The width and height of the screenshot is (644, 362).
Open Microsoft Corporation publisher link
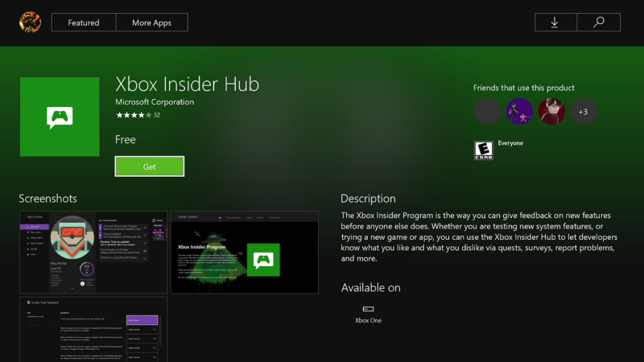click(x=155, y=102)
